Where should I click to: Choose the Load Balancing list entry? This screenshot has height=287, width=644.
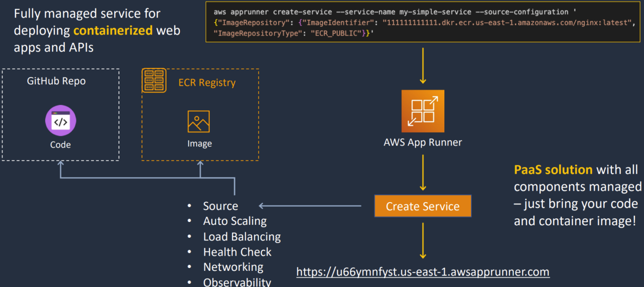pyautogui.click(x=241, y=237)
